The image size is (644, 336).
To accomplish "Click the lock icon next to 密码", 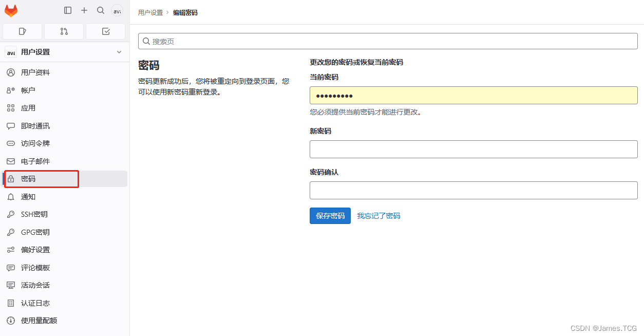I will pyautogui.click(x=11, y=179).
